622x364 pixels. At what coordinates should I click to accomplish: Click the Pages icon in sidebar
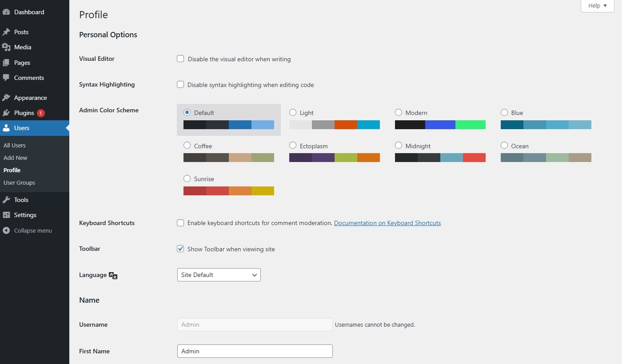pyautogui.click(x=6, y=63)
